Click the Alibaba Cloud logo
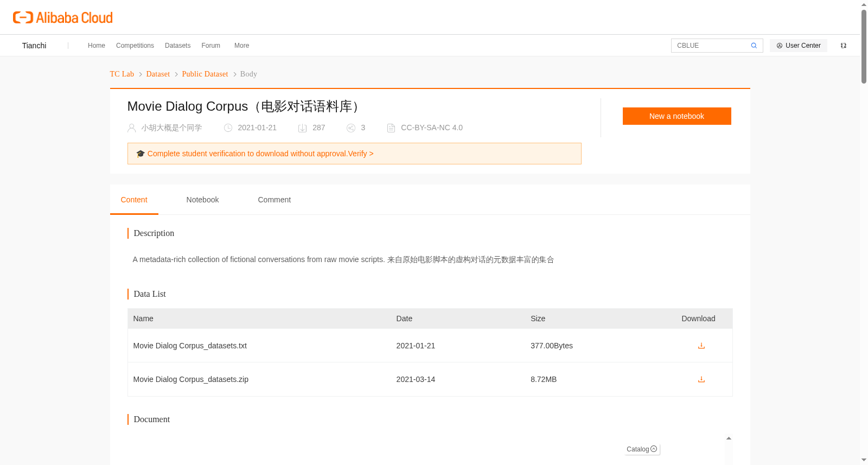Image resolution: width=868 pixels, height=465 pixels. 63,17
